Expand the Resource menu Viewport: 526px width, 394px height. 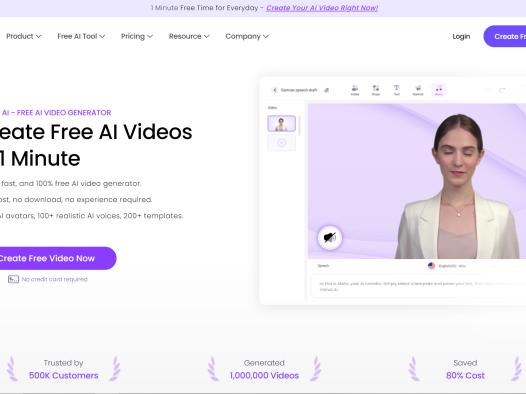(x=189, y=36)
